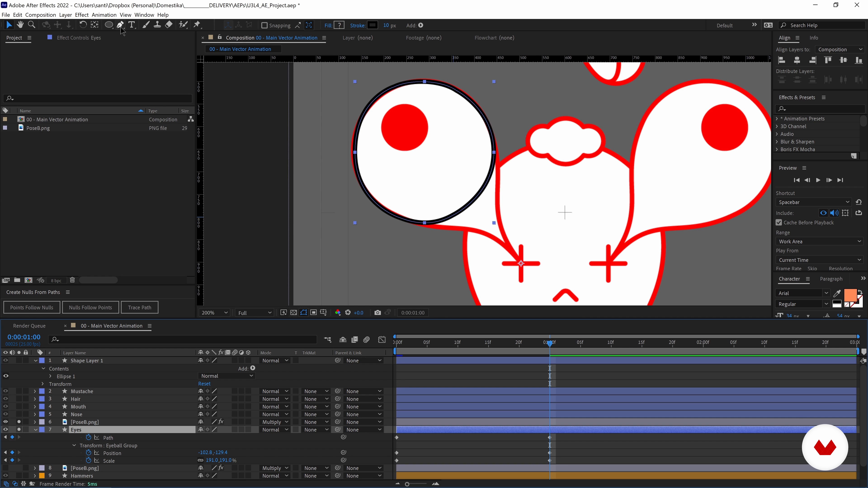Collapse Transform: Eyeball Group

coord(74,445)
